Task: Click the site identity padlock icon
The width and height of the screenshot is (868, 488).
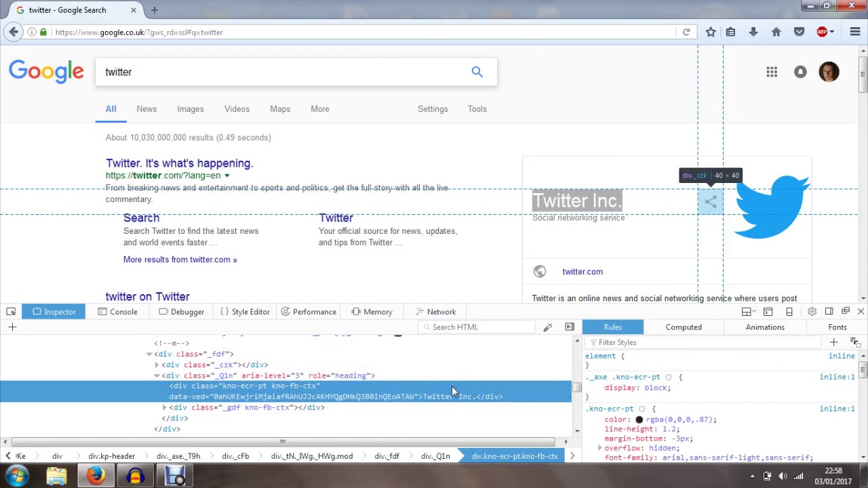Action: click(43, 32)
